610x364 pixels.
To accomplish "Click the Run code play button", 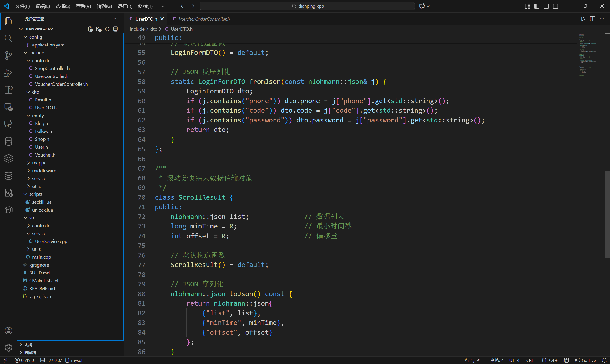I will [x=583, y=19].
